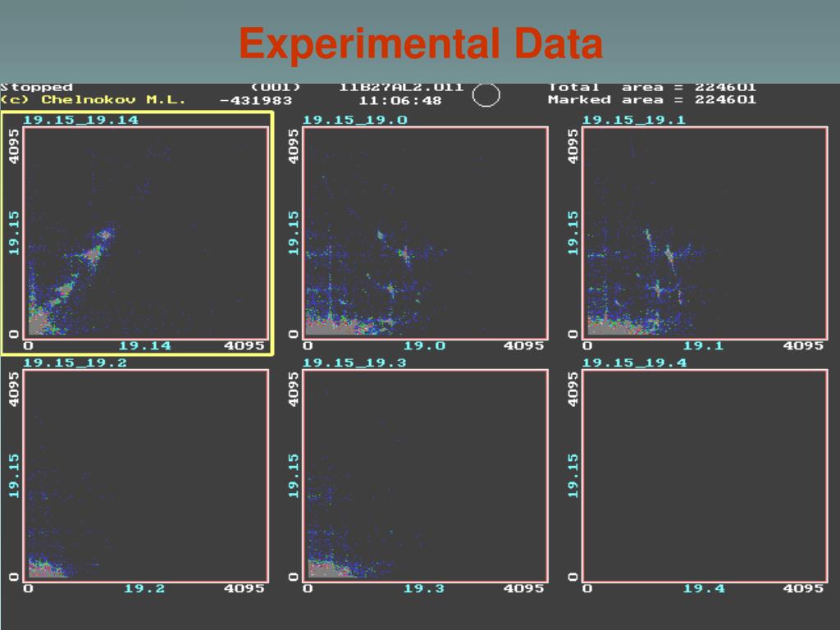Click the '(001)' run number text
This screenshot has height=630, width=840.
coord(276,87)
